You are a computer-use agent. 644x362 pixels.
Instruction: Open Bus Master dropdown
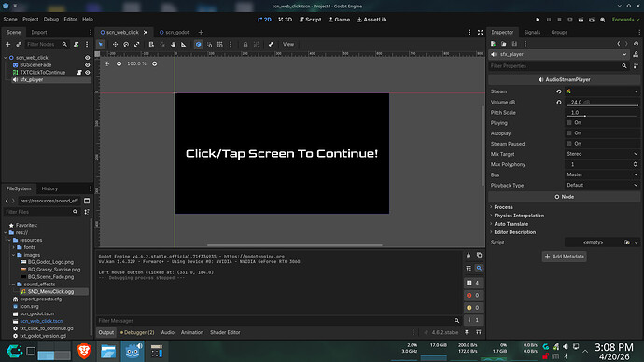(x=602, y=174)
